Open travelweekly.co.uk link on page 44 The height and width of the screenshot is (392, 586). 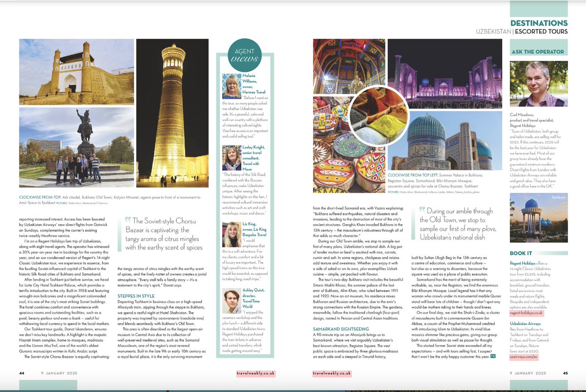255,373
